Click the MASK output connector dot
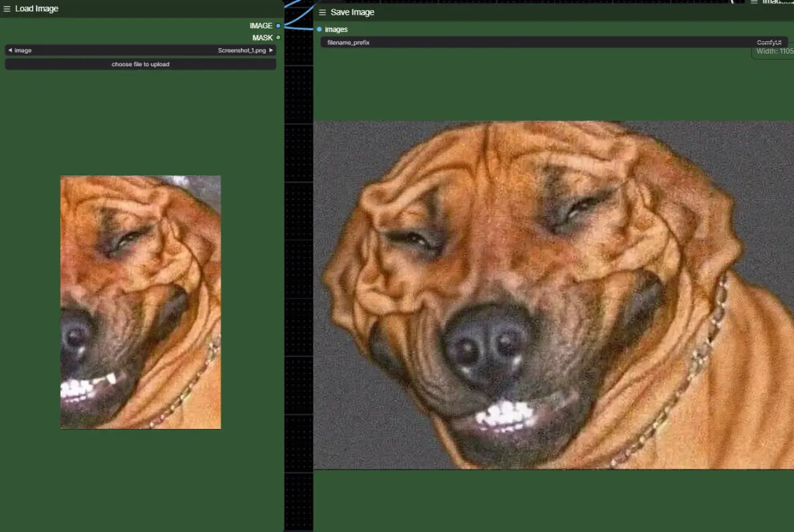Screen dimensions: 794x532 (x=278, y=37)
